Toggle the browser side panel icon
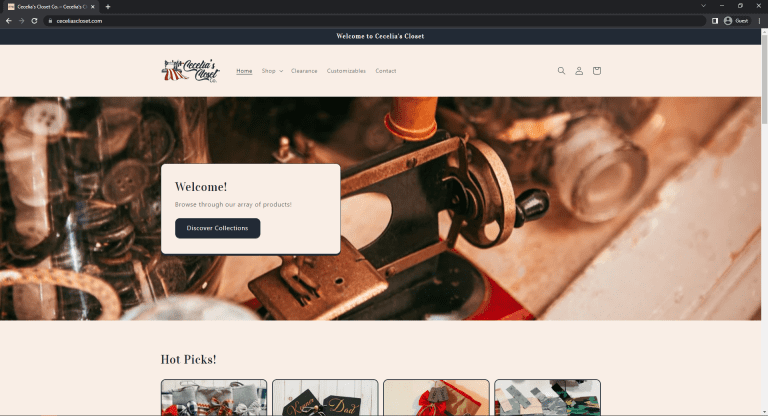This screenshot has width=768, height=416. tap(715, 20)
